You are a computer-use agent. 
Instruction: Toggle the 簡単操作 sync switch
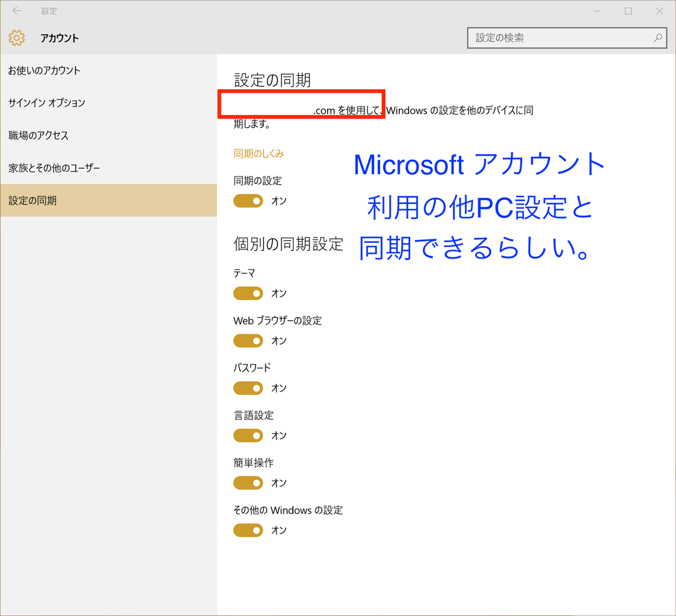coord(248,483)
